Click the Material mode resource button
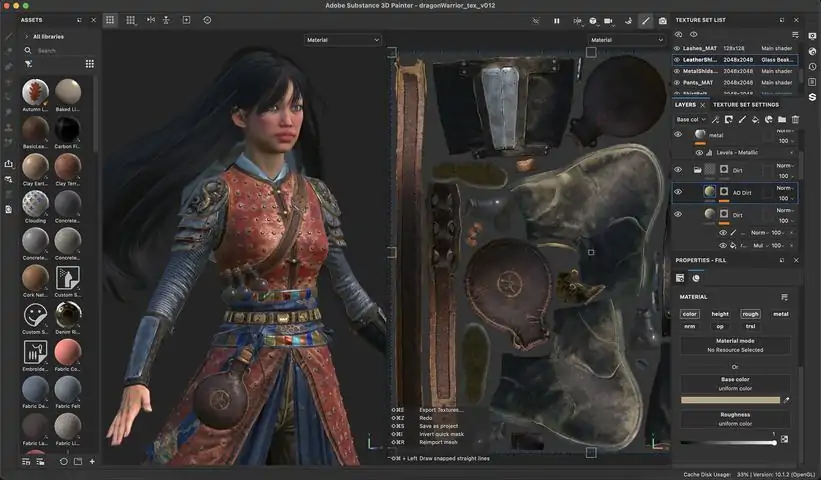 click(735, 345)
